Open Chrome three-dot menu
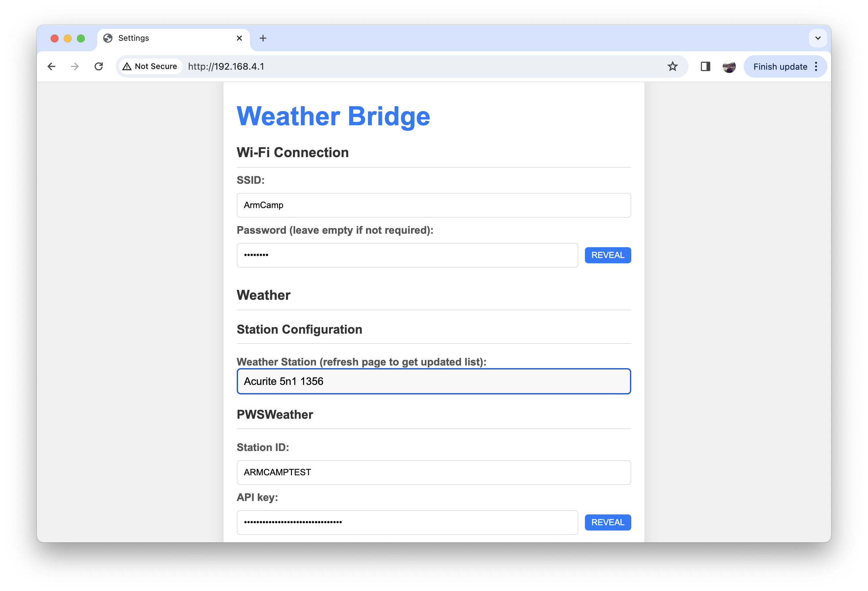Screen dimensions: 868x591 point(816,66)
